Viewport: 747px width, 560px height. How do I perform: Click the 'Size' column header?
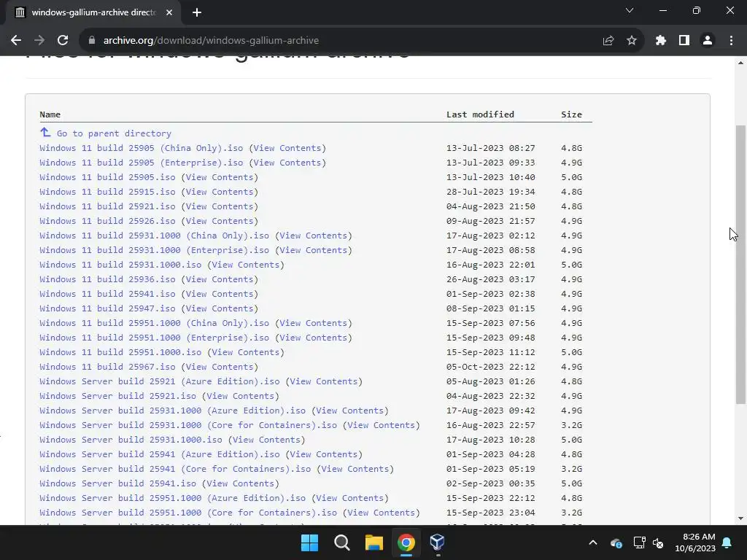(571, 114)
